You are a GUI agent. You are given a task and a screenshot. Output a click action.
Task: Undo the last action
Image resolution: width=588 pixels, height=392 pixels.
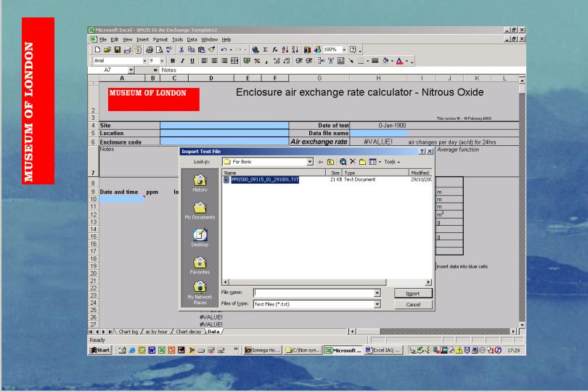click(x=224, y=49)
